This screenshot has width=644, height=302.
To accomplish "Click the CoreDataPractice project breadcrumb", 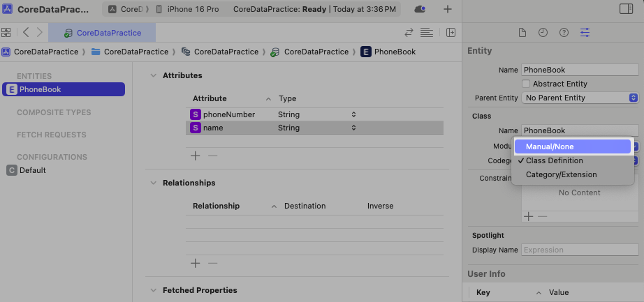I will pyautogui.click(x=41, y=52).
